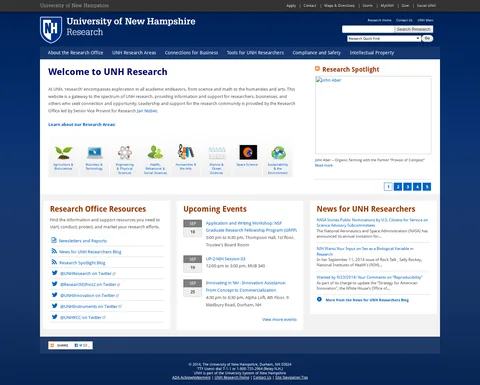Viewport: 480px width, 385px height.
Task: Open About the Research Office menu
Action: pyautogui.click(x=75, y=53)
